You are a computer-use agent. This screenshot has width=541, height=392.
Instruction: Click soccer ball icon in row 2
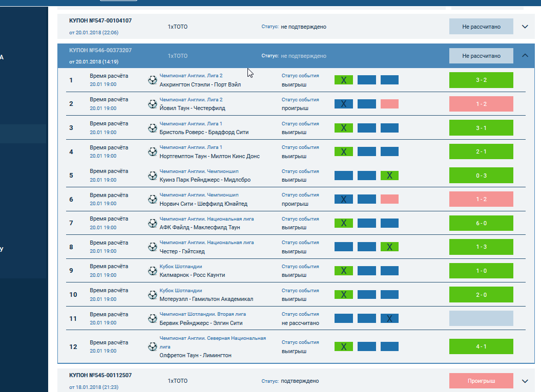153,104
